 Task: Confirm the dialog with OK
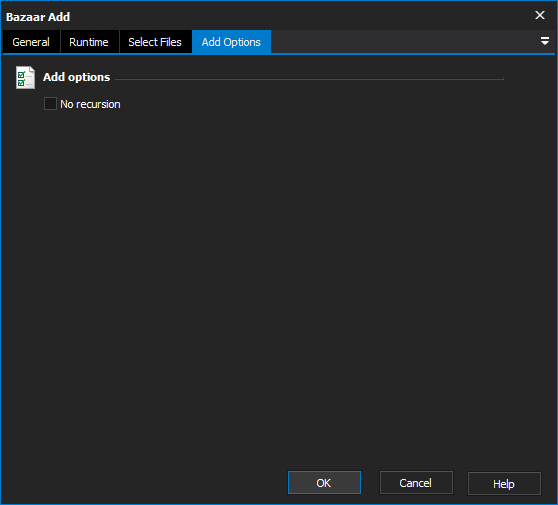(x=324, y=483)
